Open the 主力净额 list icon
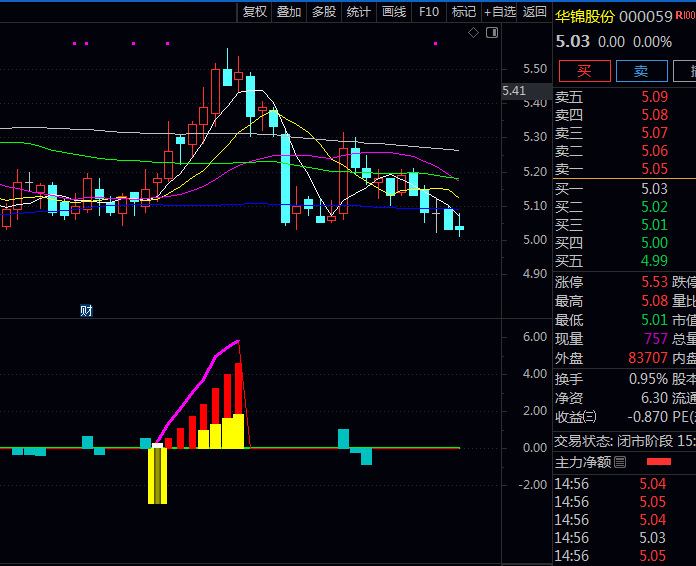This screenshot has height=566, width=696. pyautogui.click(x=620, y=462)
